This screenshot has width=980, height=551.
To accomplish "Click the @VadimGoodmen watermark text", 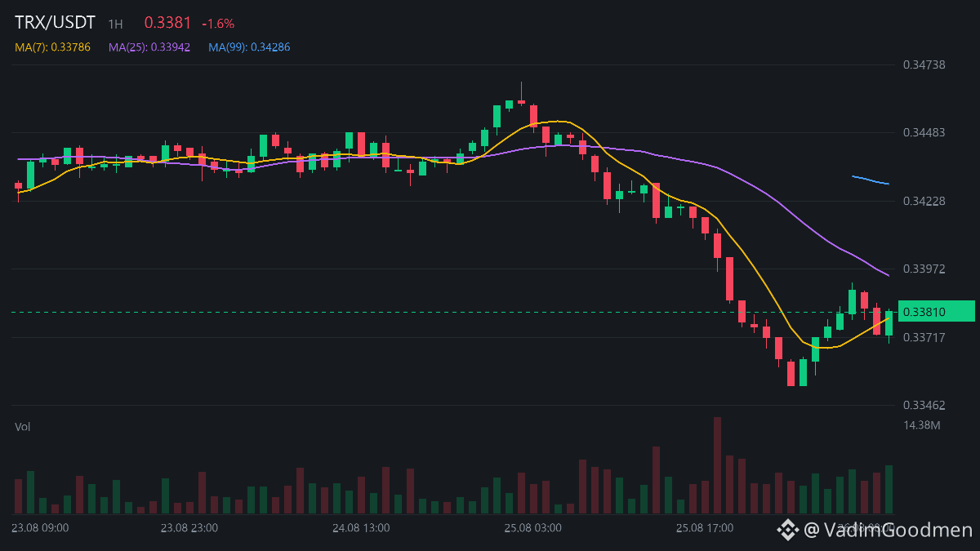I will 889,530.
